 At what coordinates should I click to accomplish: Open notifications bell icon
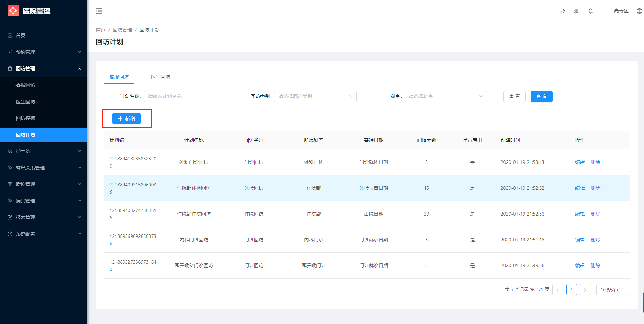click(x=591, y=11)
